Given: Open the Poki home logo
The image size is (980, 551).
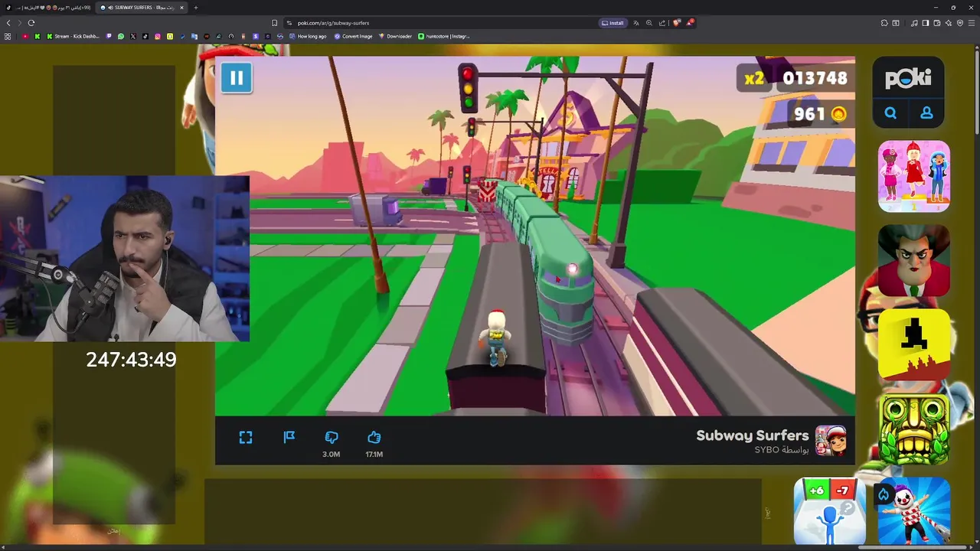Looking at the screenshot, I should 908,78.
